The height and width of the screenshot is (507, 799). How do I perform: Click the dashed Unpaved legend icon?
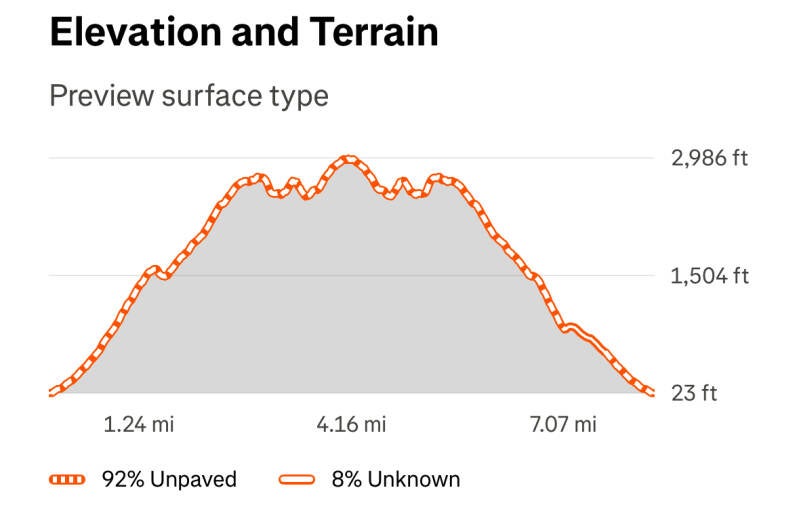tap(68, 479)
